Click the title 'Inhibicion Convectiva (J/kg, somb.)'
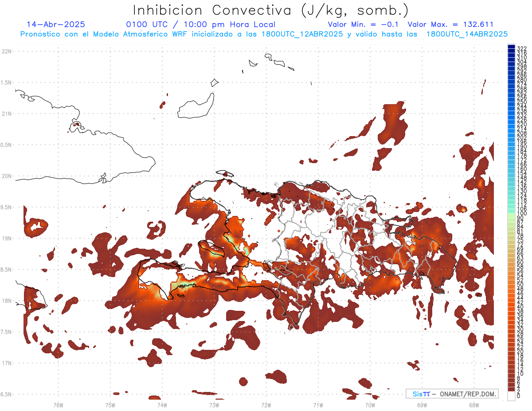Image resolution: width=532 pixels, height=411 pixels. [270, 10]
